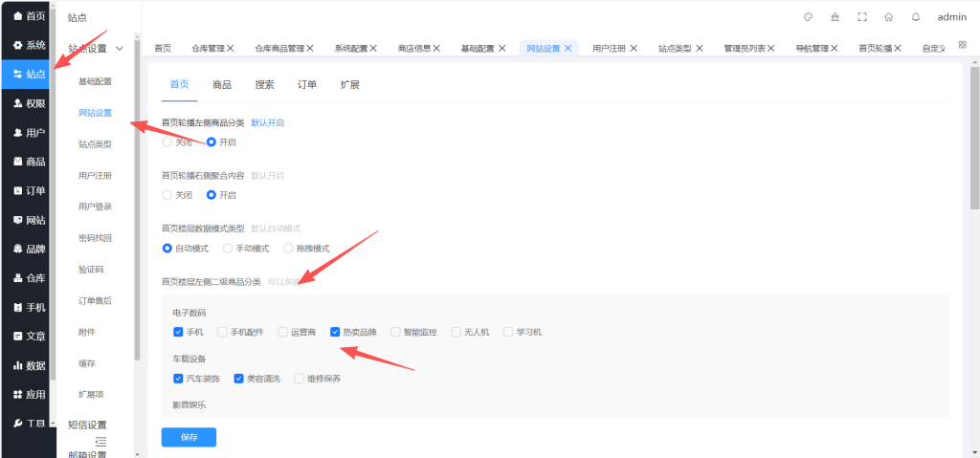Collapse the 站点设置 submenu chevron
This screenshot has height=458, width=980.
click(x=120, y=48)
